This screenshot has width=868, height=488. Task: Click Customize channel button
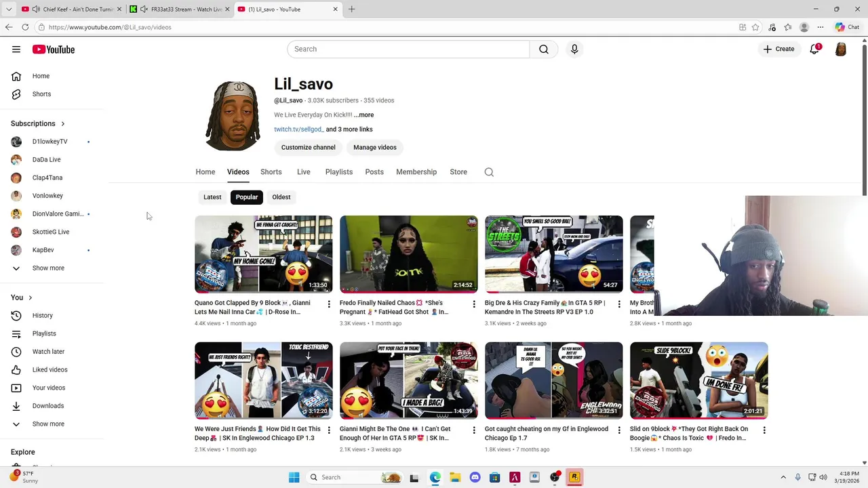pos(309,147)
